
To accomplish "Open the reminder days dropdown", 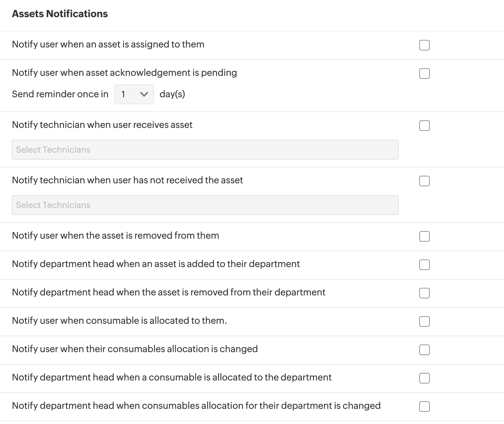I will coord(134,94).
